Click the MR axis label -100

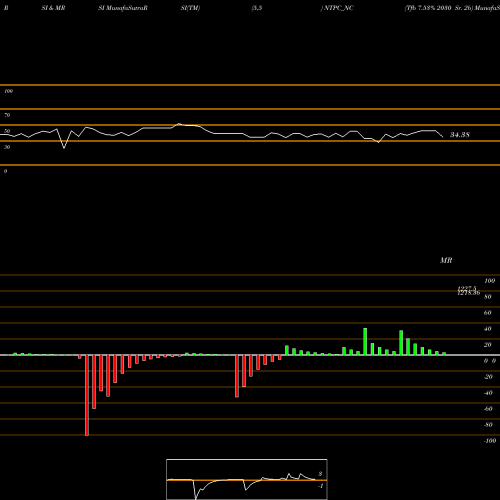(x=490, y=441)
